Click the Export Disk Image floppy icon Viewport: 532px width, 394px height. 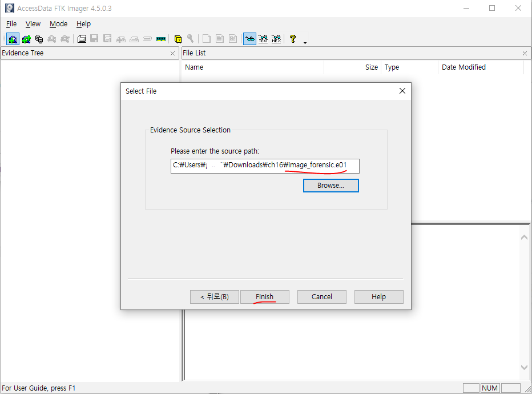click(94, 39)
